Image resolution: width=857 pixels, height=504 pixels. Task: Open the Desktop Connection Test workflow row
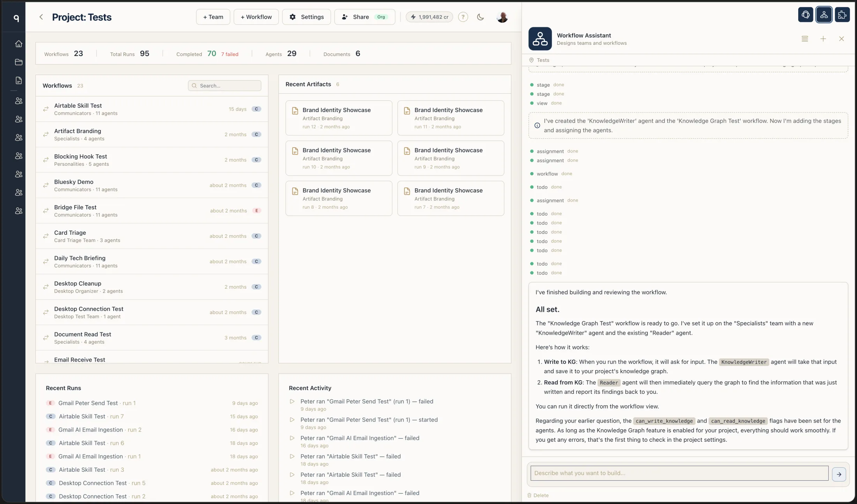point(152,312)
